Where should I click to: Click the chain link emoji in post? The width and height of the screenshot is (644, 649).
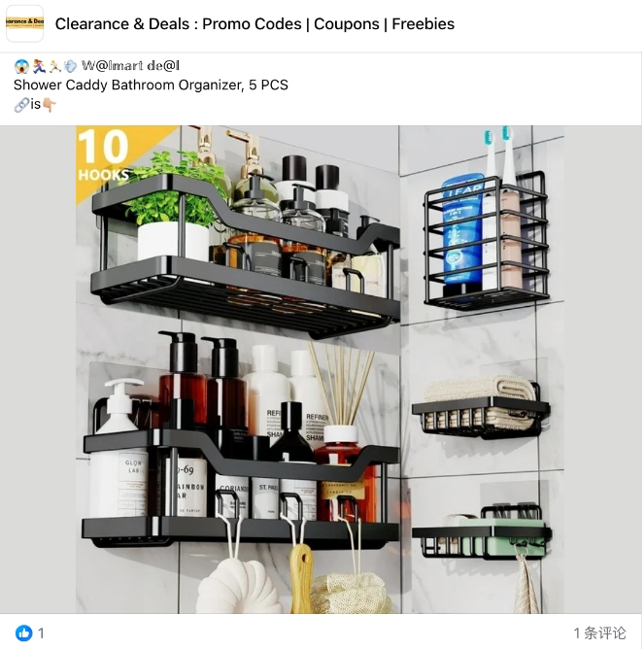point(21,105)
